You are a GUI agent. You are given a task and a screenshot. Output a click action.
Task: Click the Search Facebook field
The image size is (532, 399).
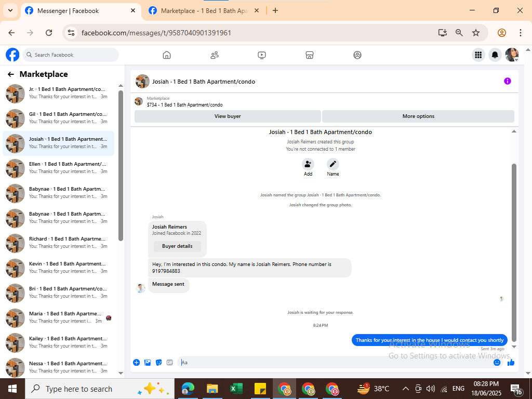71,55
